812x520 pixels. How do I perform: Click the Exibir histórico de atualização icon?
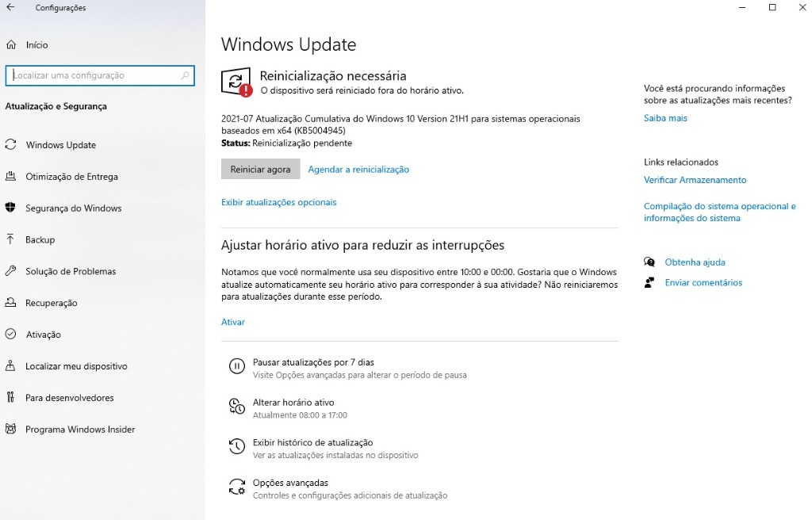[236, 447]
